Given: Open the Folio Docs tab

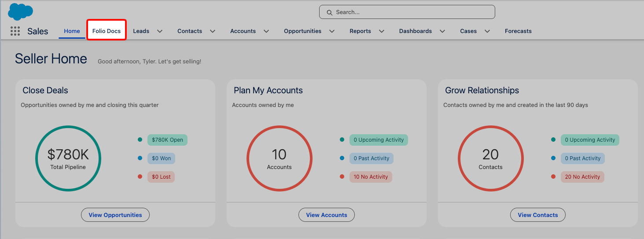Looking at the screenshot, I should pos(107,31).
